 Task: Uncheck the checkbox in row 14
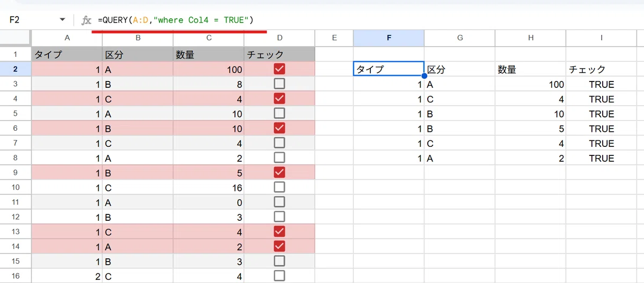(279, 246)
